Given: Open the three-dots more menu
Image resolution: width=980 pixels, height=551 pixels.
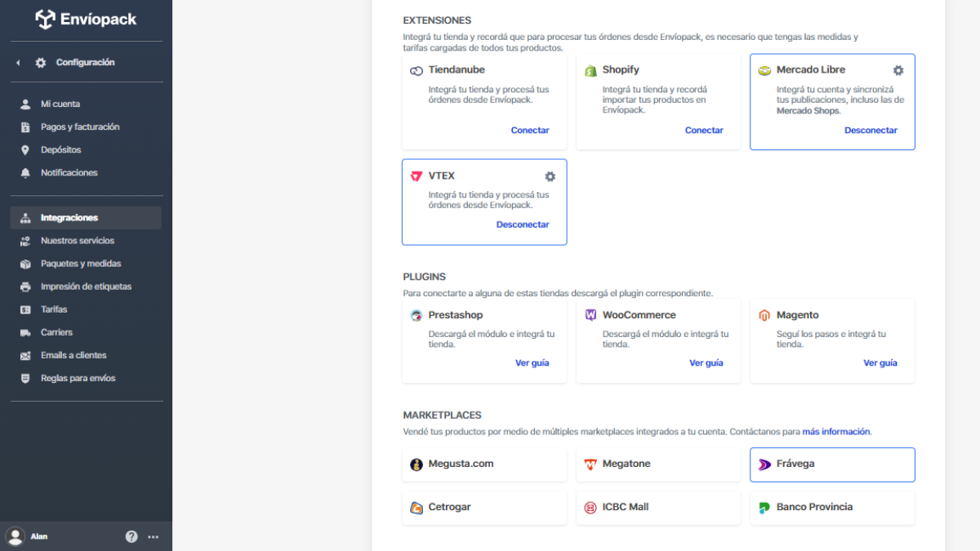Looking at the screenshot, I should pyautogui.click(x=154, y=537).
